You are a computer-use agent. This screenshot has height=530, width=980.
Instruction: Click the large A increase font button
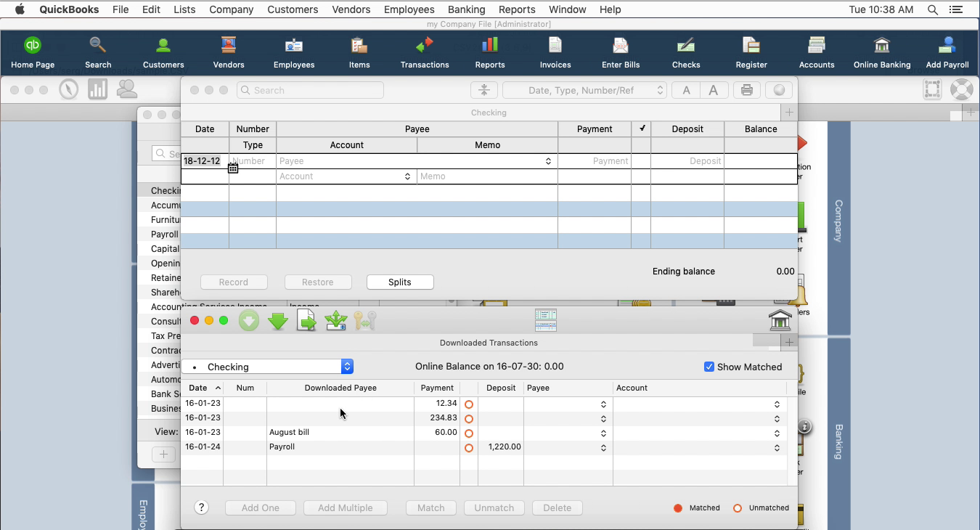pyautogui.click(x=714, y=90)
